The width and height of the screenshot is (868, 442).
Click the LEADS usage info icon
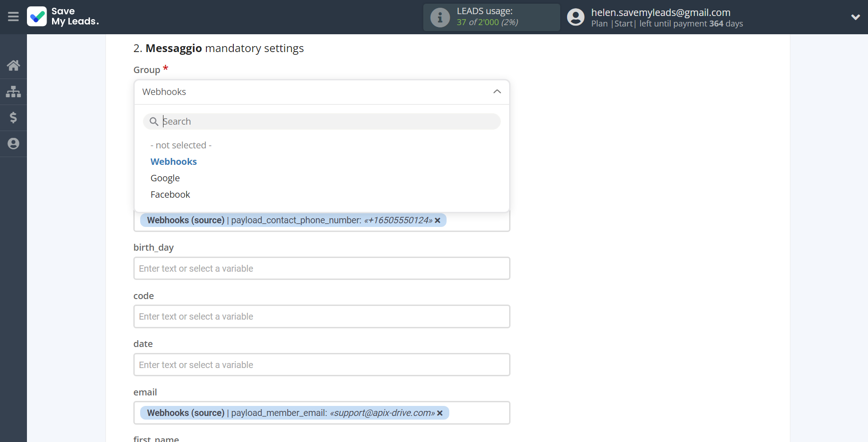click(440, 17)
